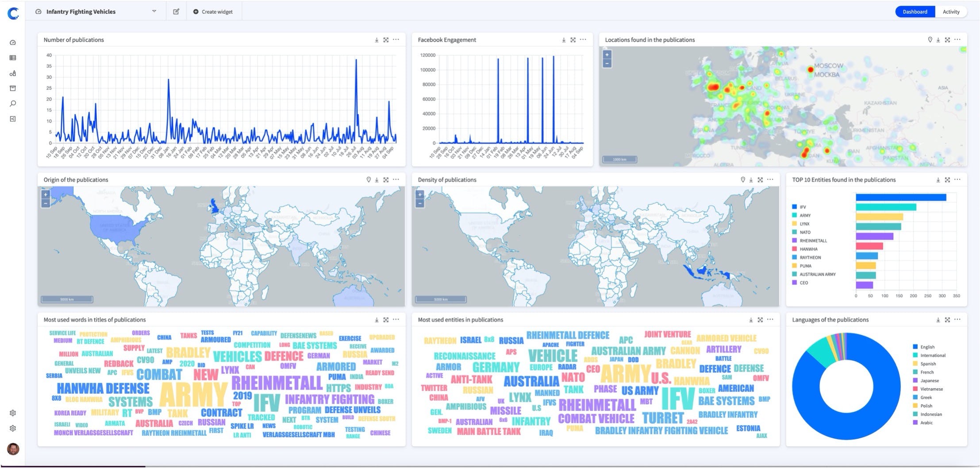This screenshot has height=468, width=980.
Task: Toggle the Indonesian language in the legend
Action: (927, 414)
